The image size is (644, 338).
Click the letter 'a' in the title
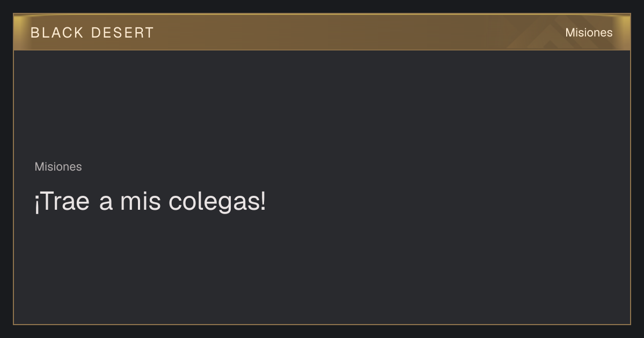(106, 203)
